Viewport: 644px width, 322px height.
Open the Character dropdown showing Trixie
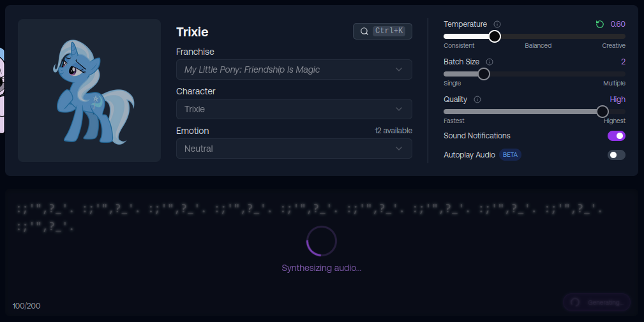pyautogui.click(x=294, y=109)
